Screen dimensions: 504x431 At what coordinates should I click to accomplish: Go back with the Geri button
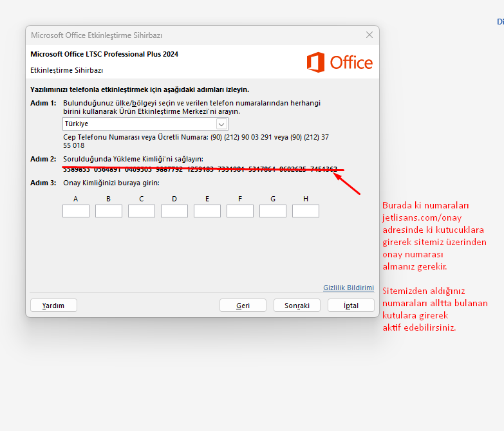click(x=243, y=306)
